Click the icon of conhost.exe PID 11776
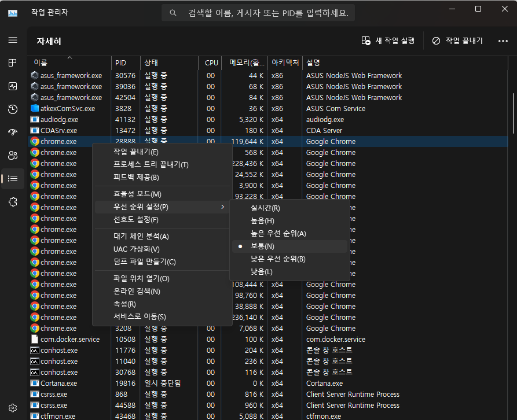 click(x=35, y=351)
